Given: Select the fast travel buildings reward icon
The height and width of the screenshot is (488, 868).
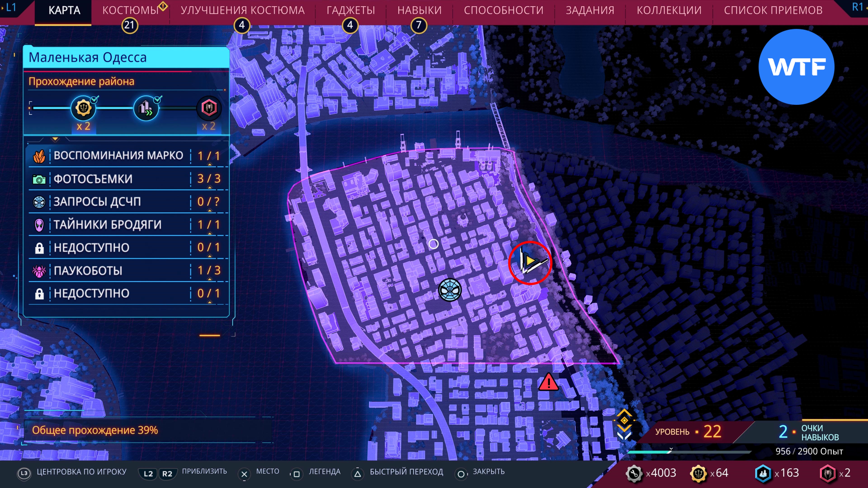Looking at the screenshot, I should pyautogui.click(x=146, y=108).
